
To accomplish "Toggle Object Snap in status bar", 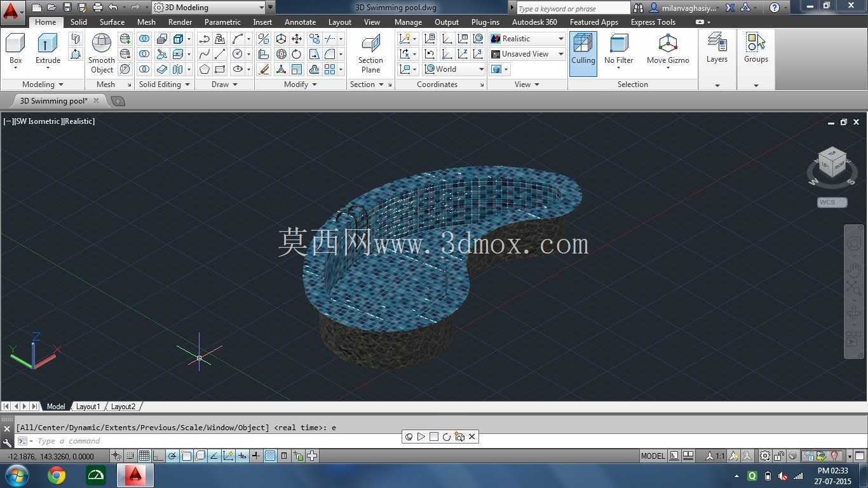I will click(186, 456).
